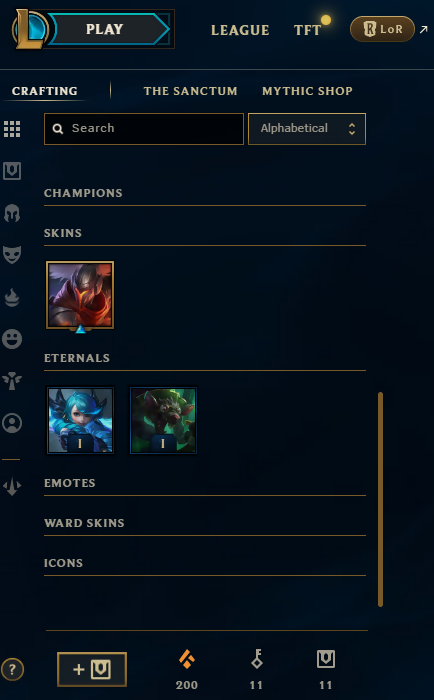434x700 pixels.
Task: Filter loot by skins mask icon
Action: pos(12,255)
